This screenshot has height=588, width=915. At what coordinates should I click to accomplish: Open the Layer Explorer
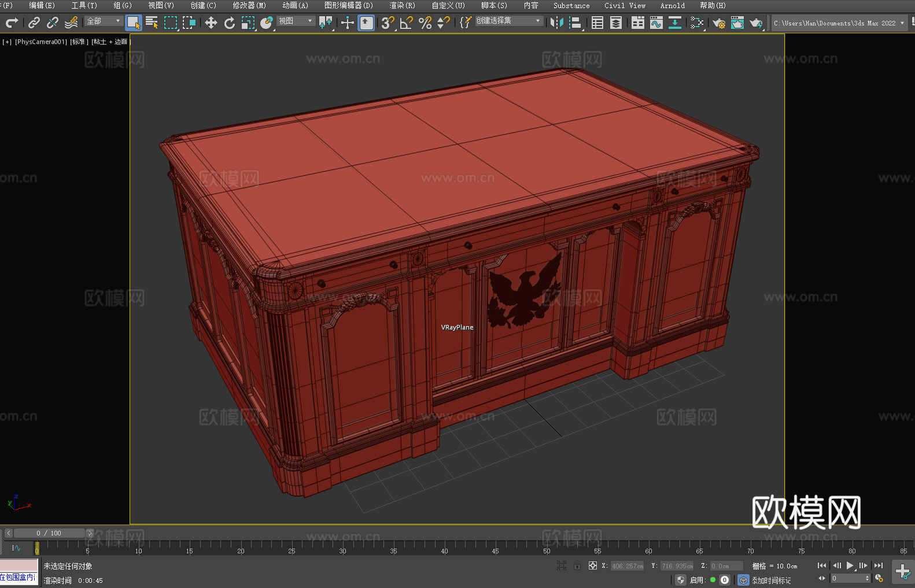coord(616,23)
